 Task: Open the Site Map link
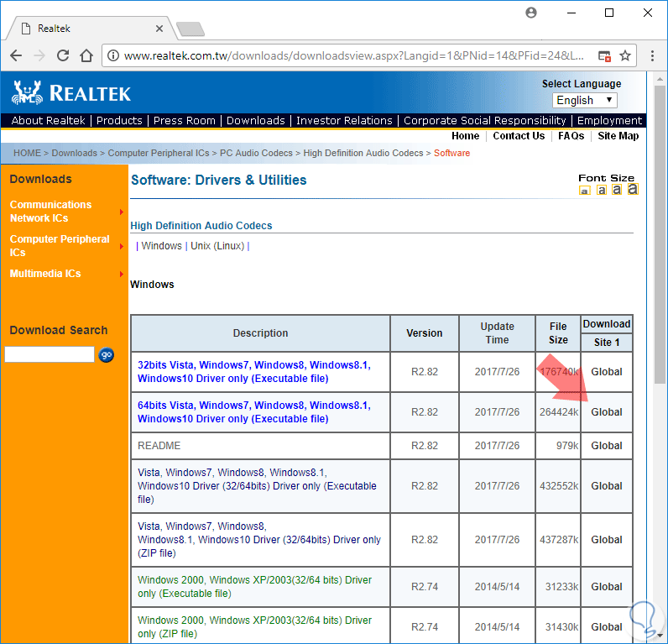[x=618, y=136]
